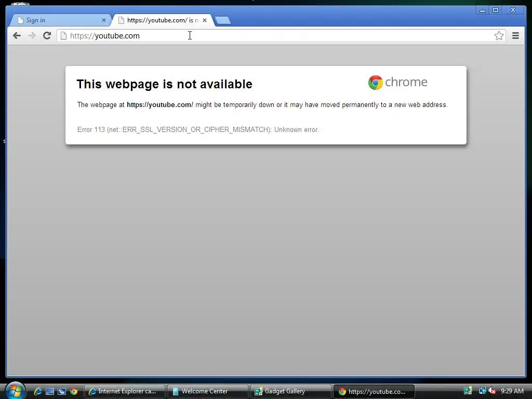Reload the youtube.com page

pyautogui.click(x=47, y=36)
